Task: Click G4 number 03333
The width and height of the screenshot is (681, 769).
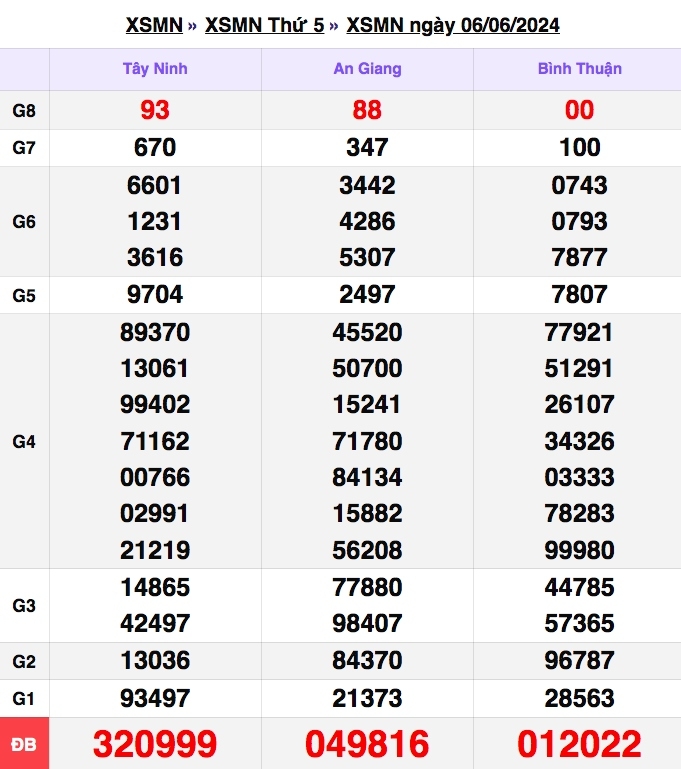Action: pos(580,477)
